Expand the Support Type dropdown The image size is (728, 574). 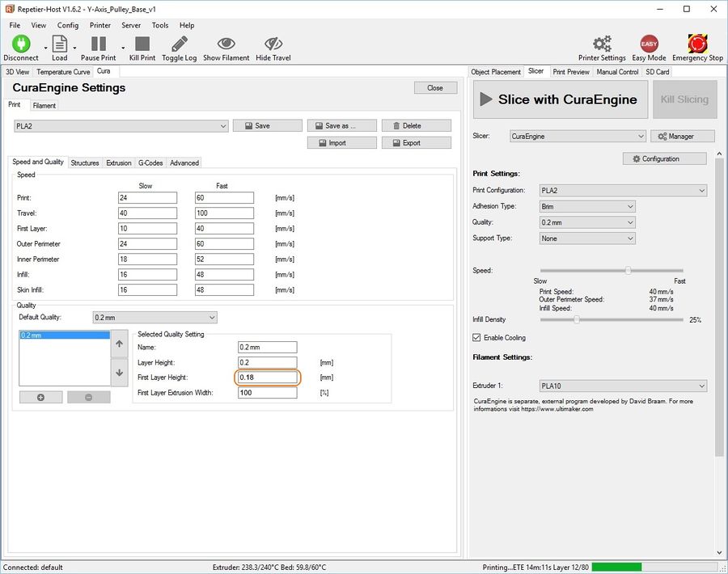click(630, 238)
